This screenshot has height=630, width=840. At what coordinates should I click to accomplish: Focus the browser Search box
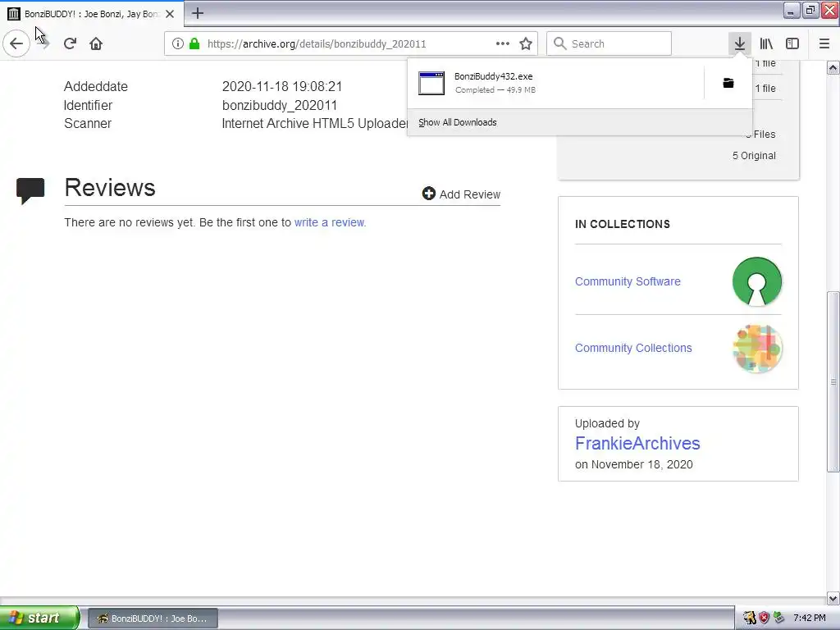609,43
